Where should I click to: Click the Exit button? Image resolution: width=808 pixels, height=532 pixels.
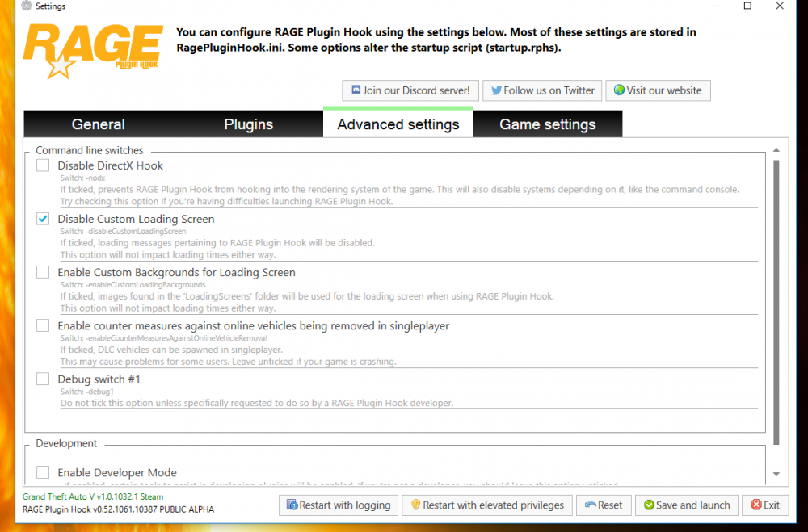coord(765,505)
